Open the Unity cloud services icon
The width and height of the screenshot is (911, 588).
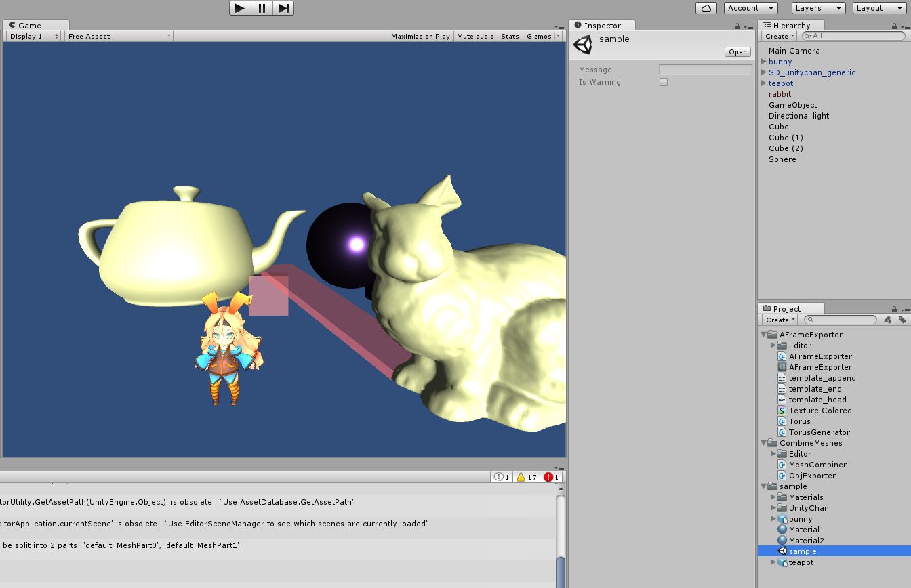click(x=706, y=8)
